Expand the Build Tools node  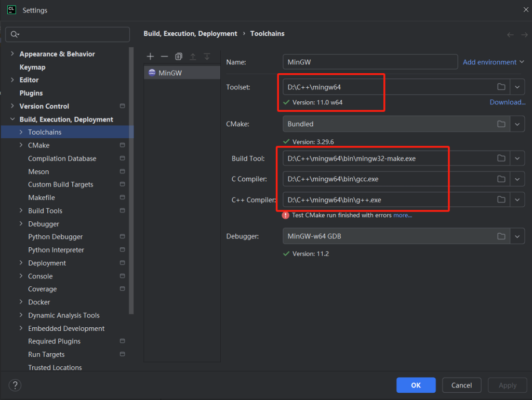21,210
